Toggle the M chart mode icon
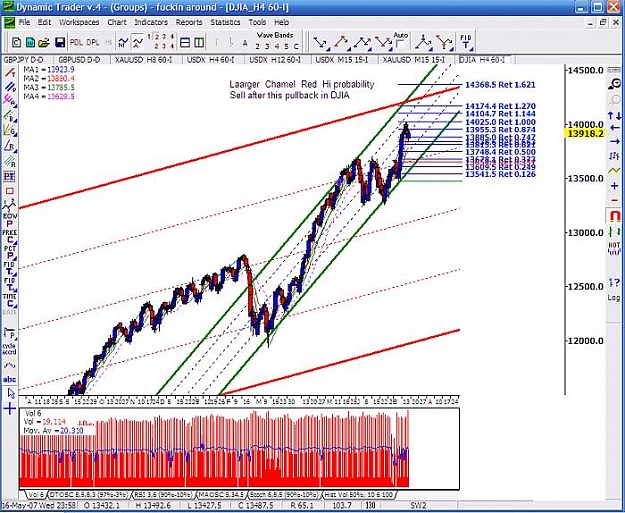The width and height of the screenshot is (625, 513). pyautogui.click(x=123, y=42)
